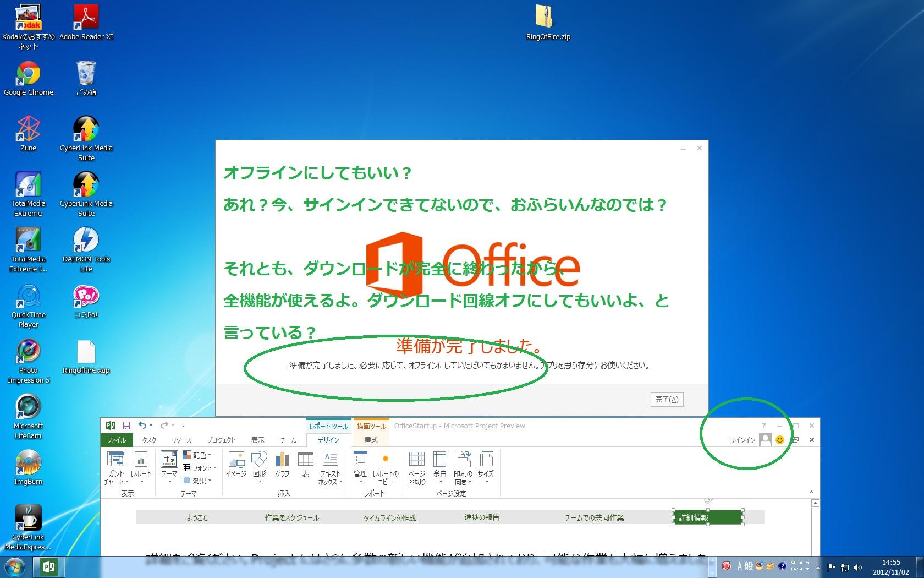The image size is (924, 578).
Task: Click the チームでの共同作業 navigation link
Action: click(x=595, y=517)
